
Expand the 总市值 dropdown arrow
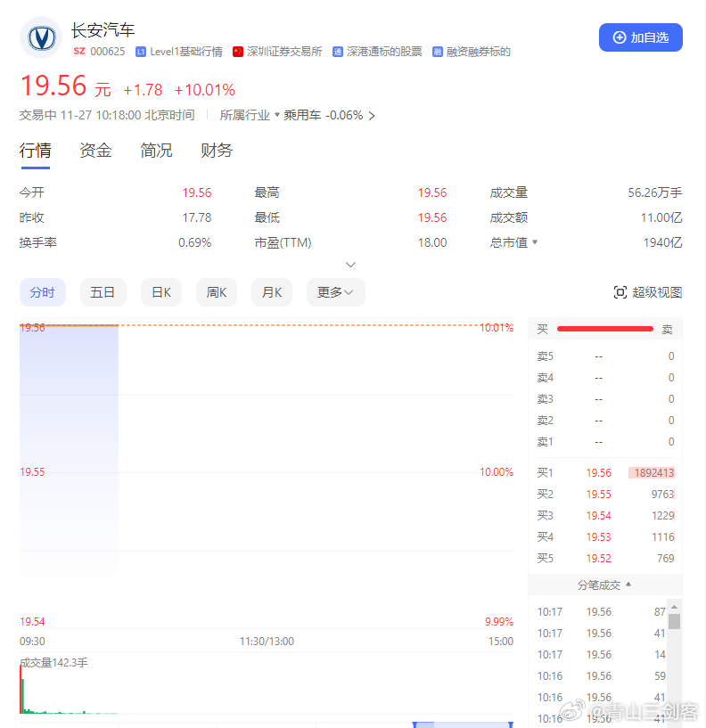coord(535,242)
